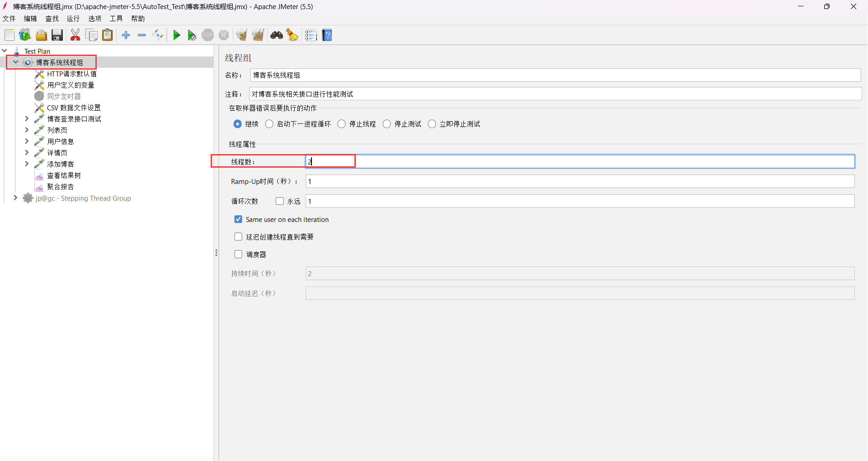Image resolution: width=868 pixels, height=461 pixels.
Task: Click the Clear results broom icon
Action: point(242,35)
